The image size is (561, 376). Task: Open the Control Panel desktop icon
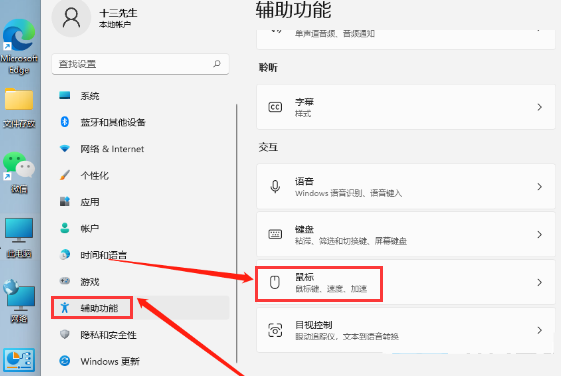(x=19, y=360)
